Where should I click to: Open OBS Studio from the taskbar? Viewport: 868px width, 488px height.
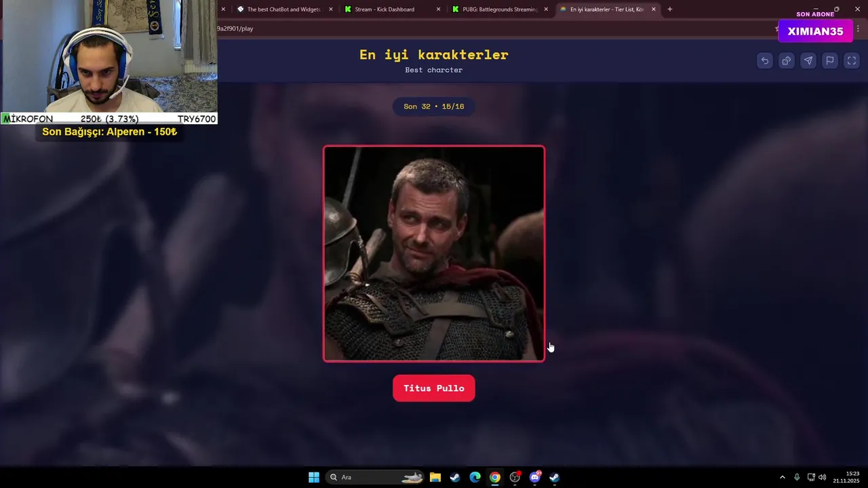click(515, 477)
